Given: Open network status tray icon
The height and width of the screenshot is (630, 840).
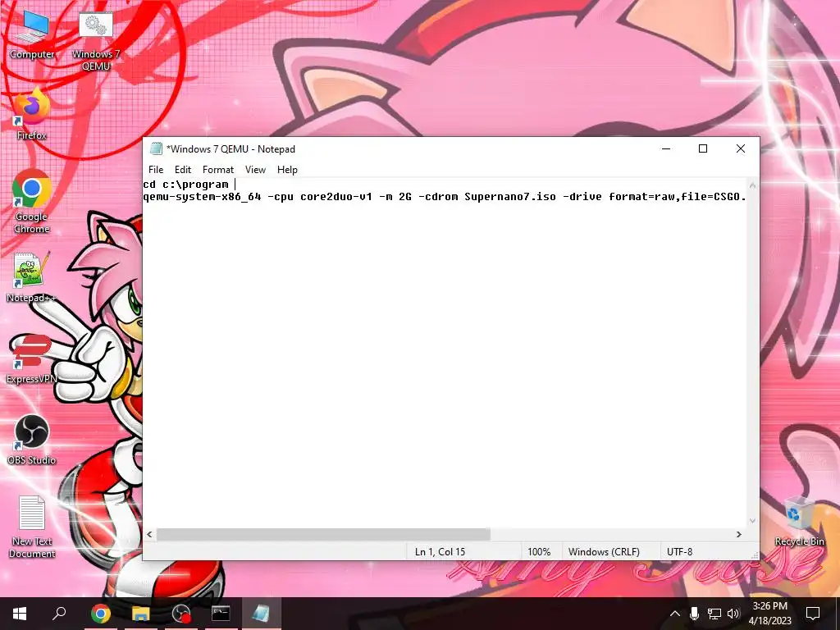Looking at the screenshot, I should tap(714, 614).
